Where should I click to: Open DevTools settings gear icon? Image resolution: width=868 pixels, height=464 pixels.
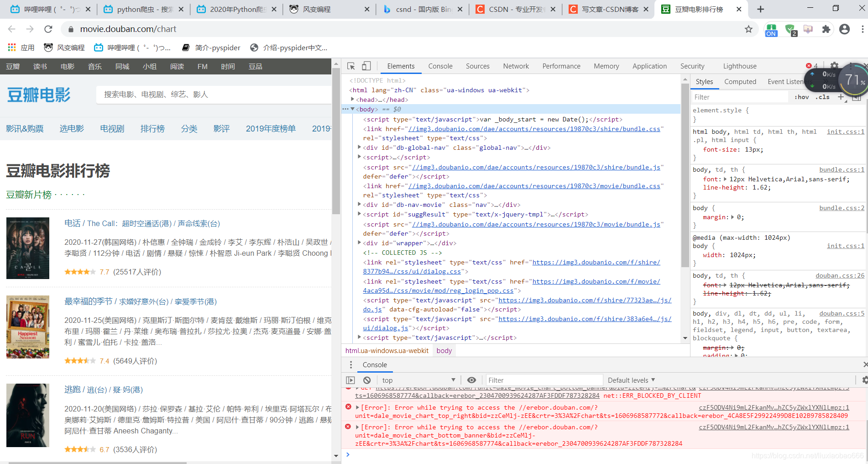834,66
